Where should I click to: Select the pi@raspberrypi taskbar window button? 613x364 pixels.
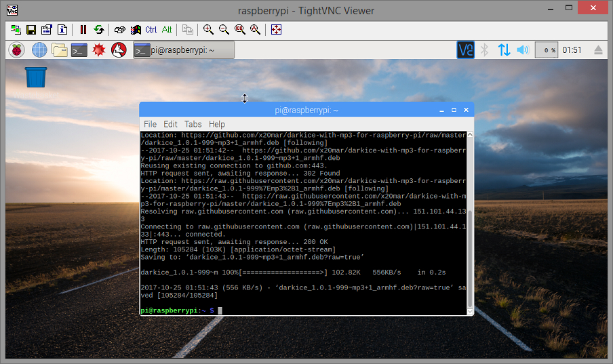(184, 50)
